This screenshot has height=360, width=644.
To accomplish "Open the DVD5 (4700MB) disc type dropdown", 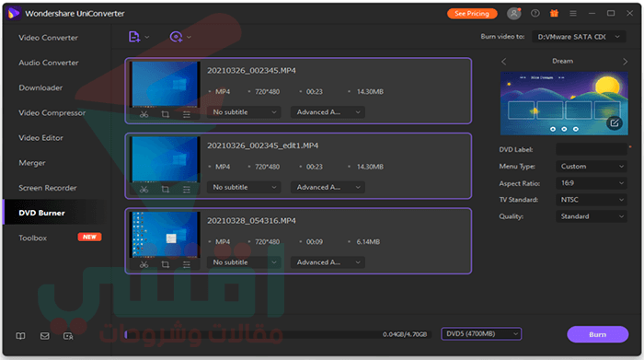I will coord(481,334).
